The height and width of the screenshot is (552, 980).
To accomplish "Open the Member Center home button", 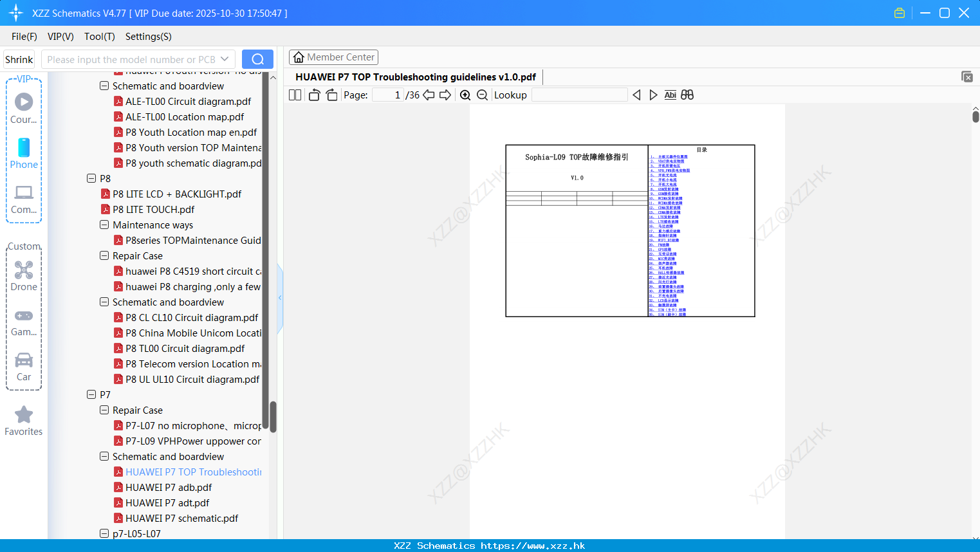I will 333,57.
